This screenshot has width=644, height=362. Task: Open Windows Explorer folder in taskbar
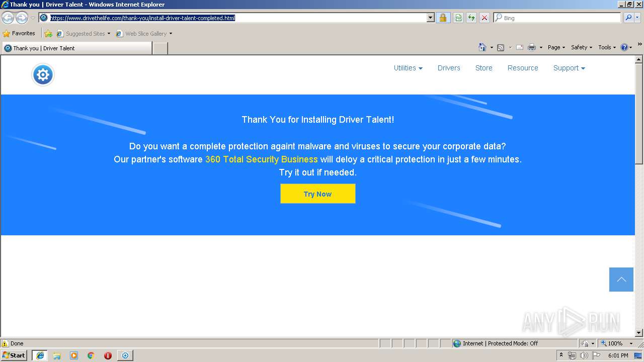click(x=57, y=355)
